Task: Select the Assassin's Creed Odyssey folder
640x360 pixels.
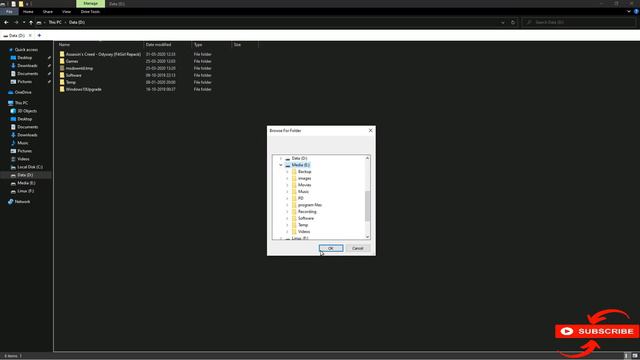Action: click(x=103, y=54)
